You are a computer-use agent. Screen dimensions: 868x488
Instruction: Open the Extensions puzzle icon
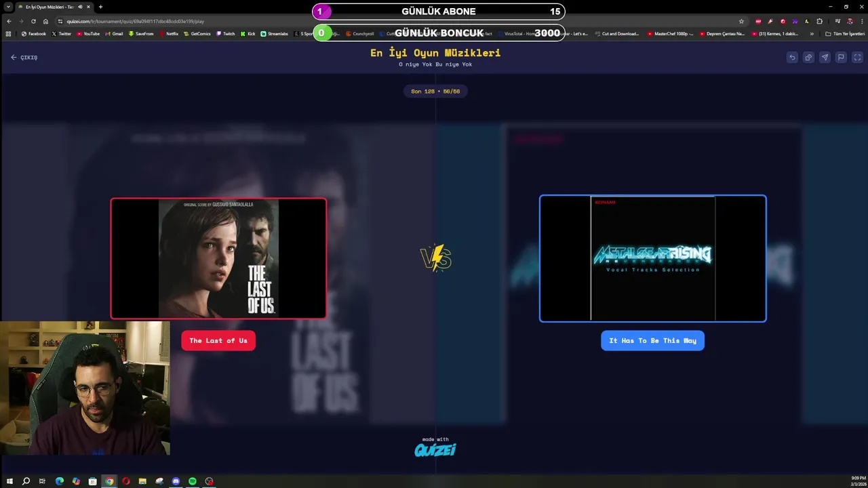point(819,21)
